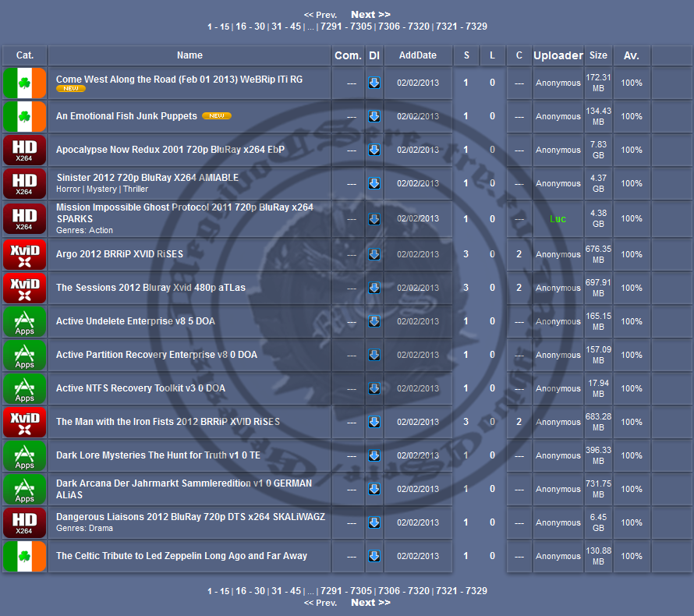Open Argo 2012 BRRiP XVID RiSES title
Screen dimensions: 694x616
(x=119, y=254)
